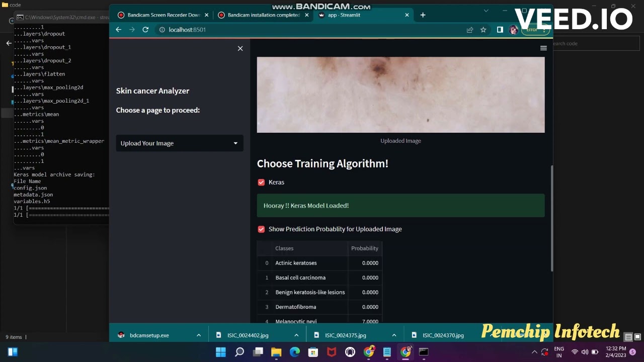
Task: Expand options for ISIC_0024375.jpg download
Action: [x=394, y=335]
